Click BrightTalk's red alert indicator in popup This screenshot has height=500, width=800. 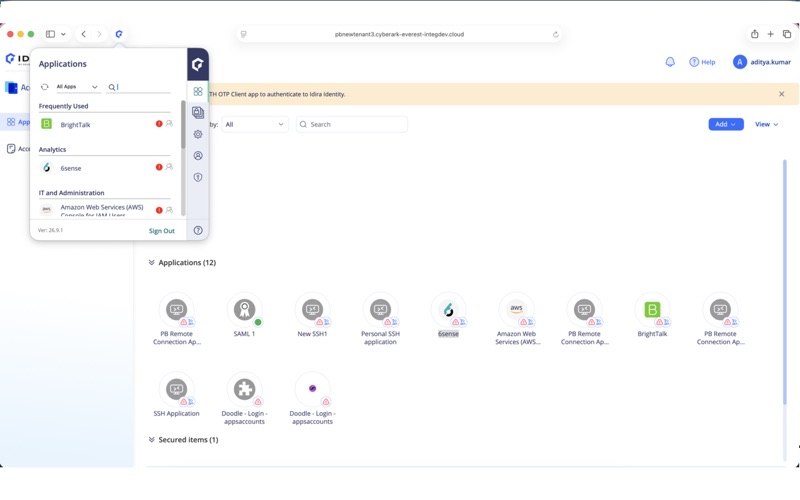(159, 123)
